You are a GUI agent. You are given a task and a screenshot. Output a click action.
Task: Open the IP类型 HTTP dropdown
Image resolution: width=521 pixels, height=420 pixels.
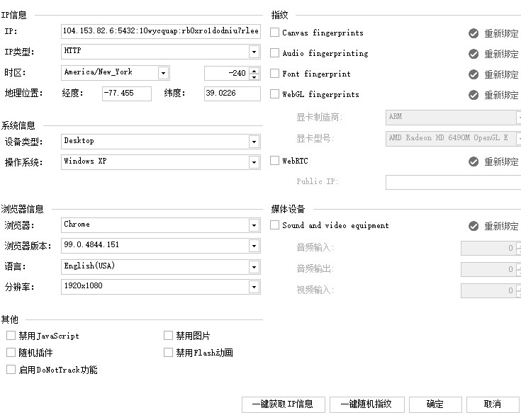coord(254,52)
